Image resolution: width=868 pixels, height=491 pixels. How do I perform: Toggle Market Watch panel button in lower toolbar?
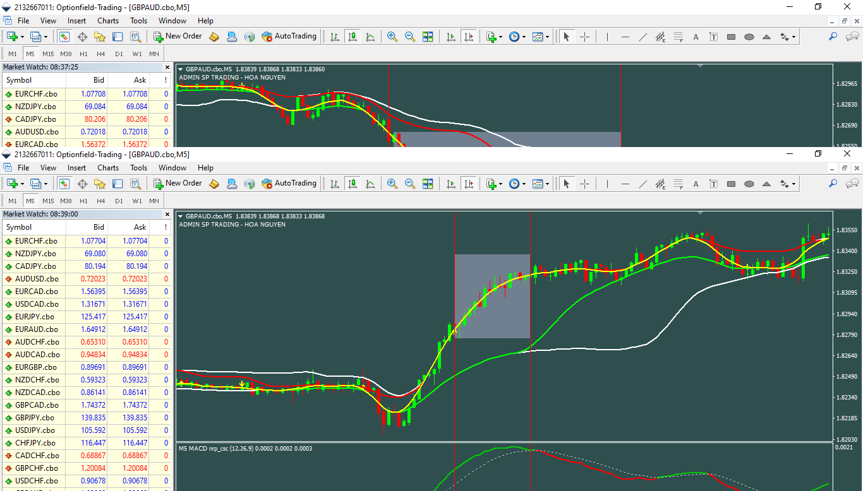[64, 184]
